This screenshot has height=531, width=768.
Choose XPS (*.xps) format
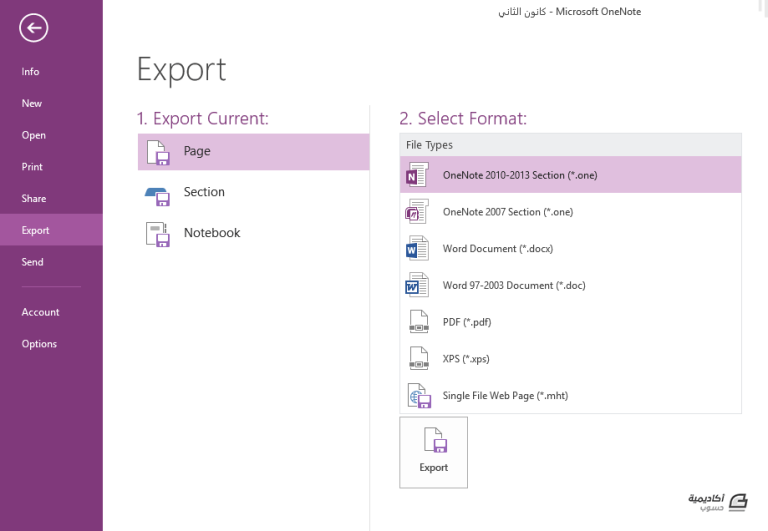(571, 359)
